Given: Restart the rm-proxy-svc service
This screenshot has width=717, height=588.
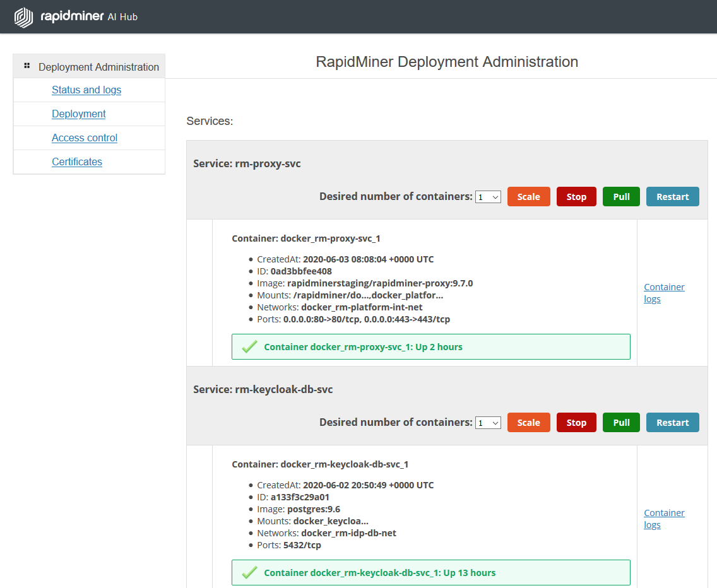Looking at the screenshot, I should click(672, 196).
